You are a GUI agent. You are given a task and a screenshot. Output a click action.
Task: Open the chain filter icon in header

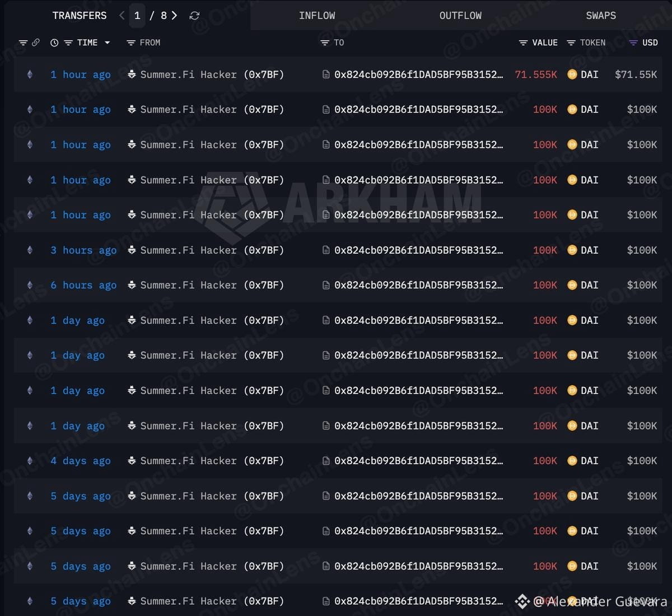[23, 43]
